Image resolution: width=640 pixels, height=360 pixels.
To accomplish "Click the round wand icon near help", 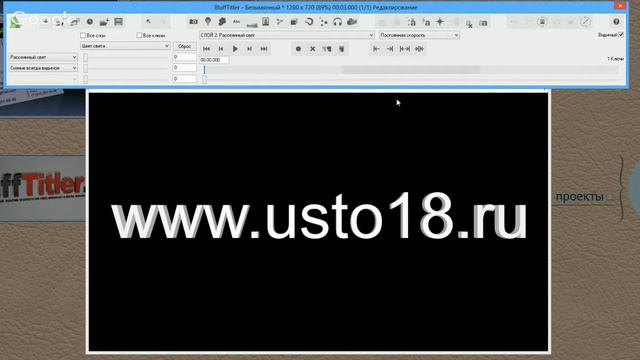I will click(x=585, y=22).
